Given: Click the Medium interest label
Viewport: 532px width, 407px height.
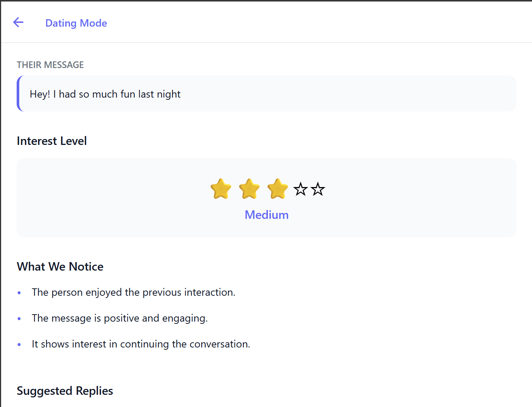Looking at the screenshot, I should pos(266,215).
